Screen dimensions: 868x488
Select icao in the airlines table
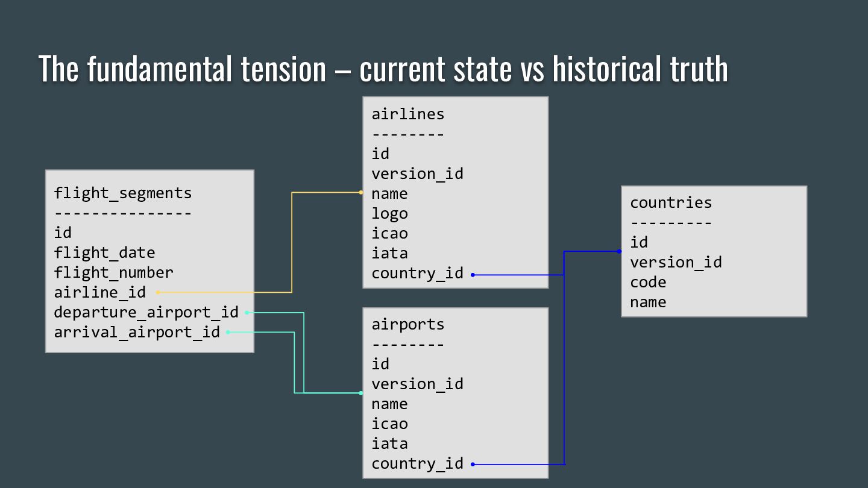tap(389, 234)
